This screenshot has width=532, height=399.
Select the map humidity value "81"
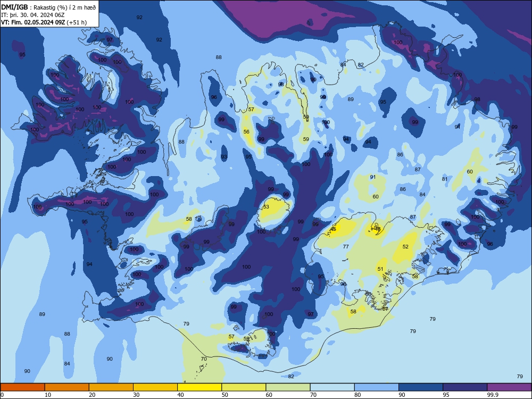pyautogui.click(x=445, y=179)
